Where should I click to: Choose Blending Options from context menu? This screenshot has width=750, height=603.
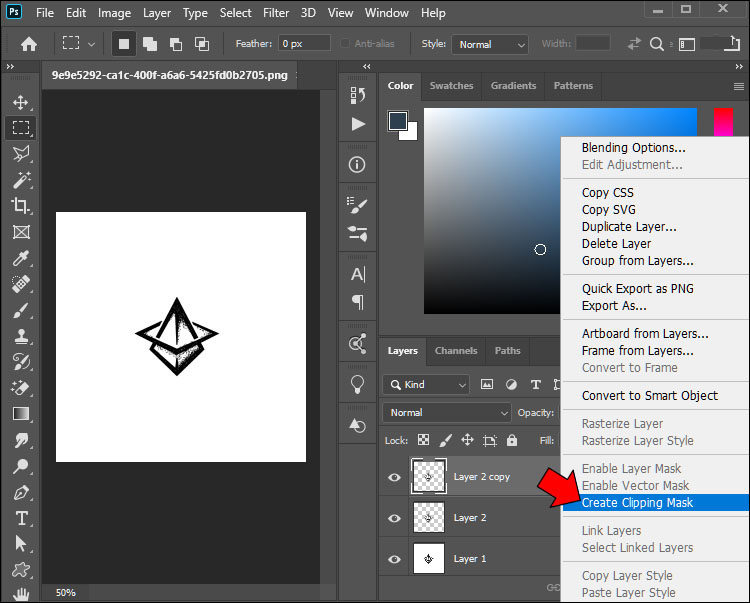click(656, 148)
